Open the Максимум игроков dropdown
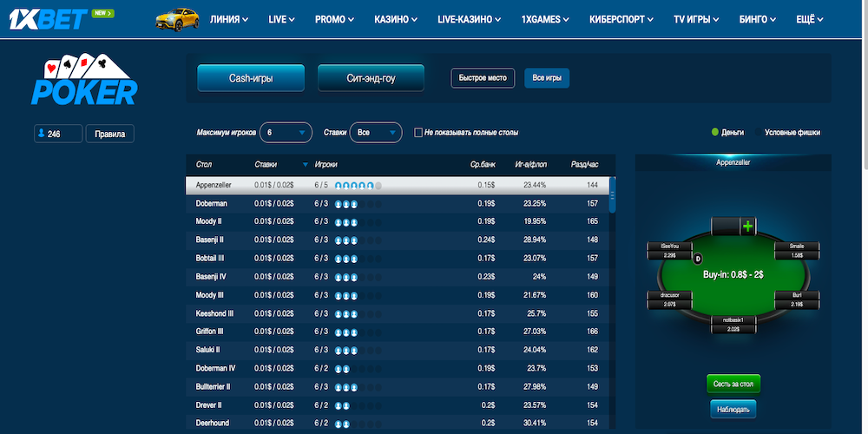 pyautogui.click(x=286, y=133)
